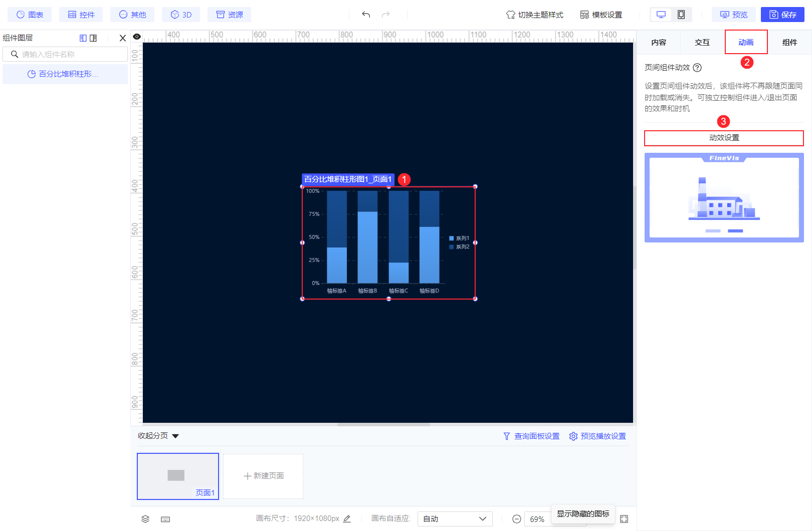Click 新建页面 to add page

(x=263, y=476)
